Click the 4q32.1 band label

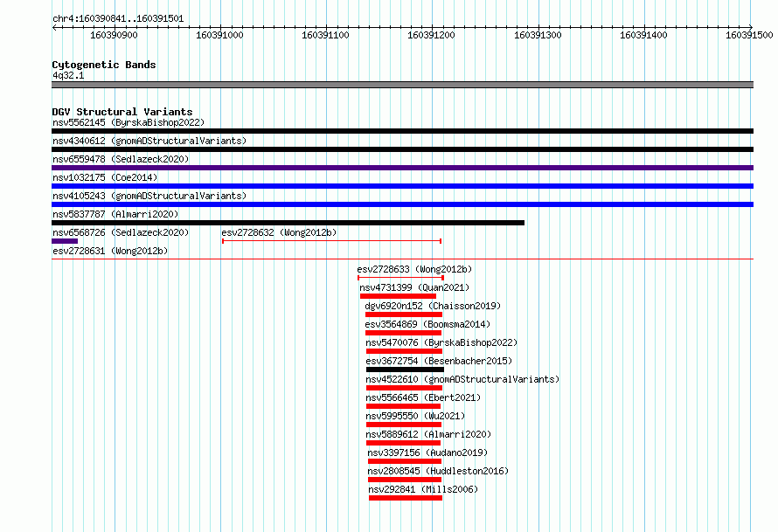coord(68,75)
